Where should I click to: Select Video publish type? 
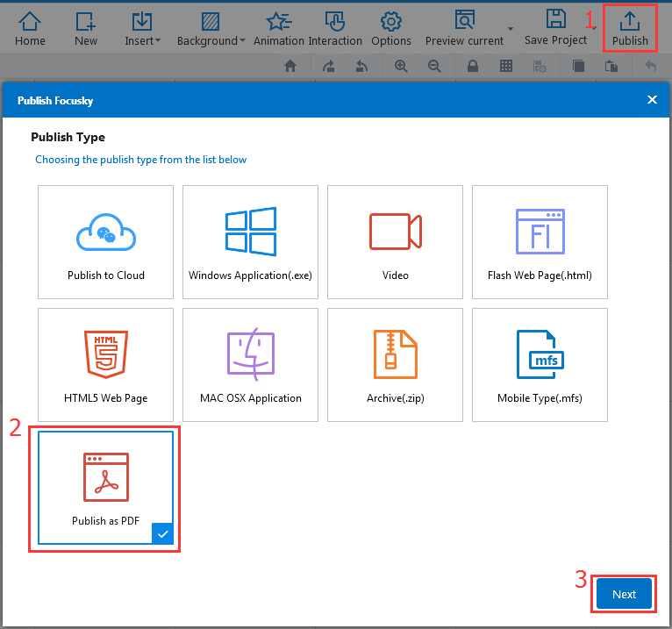(395, 242)
